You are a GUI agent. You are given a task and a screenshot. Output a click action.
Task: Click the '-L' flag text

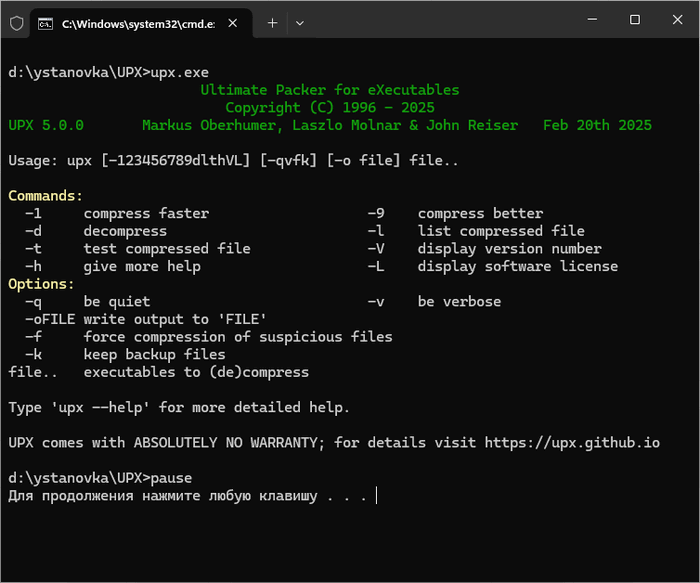(376, 267)
